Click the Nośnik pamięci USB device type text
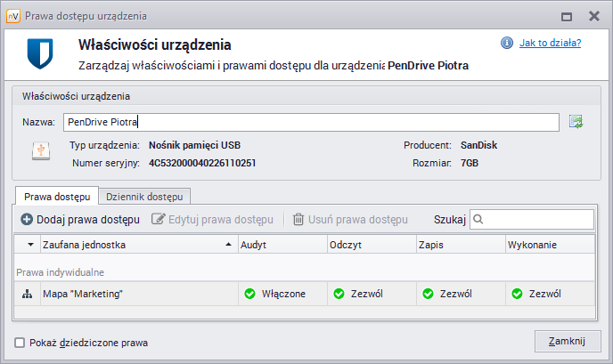This screenshot has width=613, height=364. coord(195,145)
